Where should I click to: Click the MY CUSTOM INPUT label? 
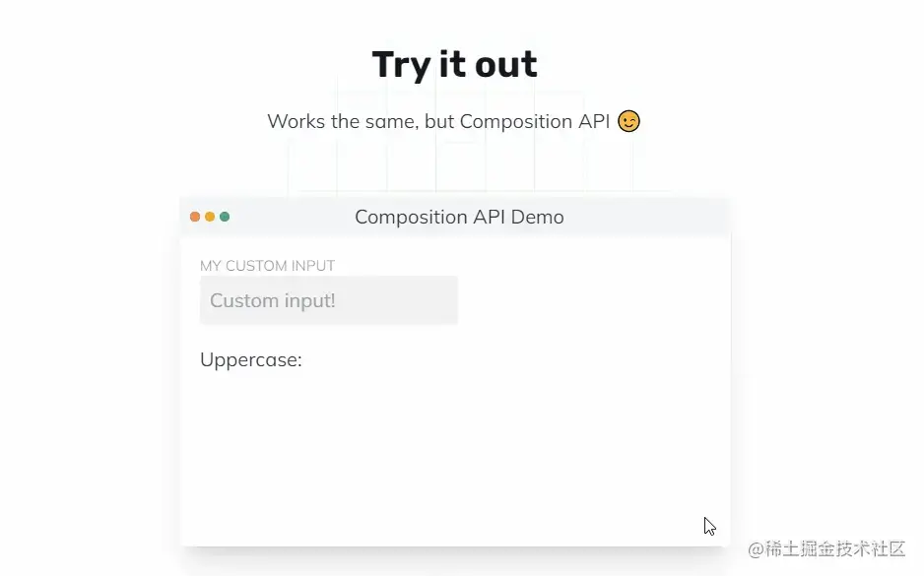point(268,266)
